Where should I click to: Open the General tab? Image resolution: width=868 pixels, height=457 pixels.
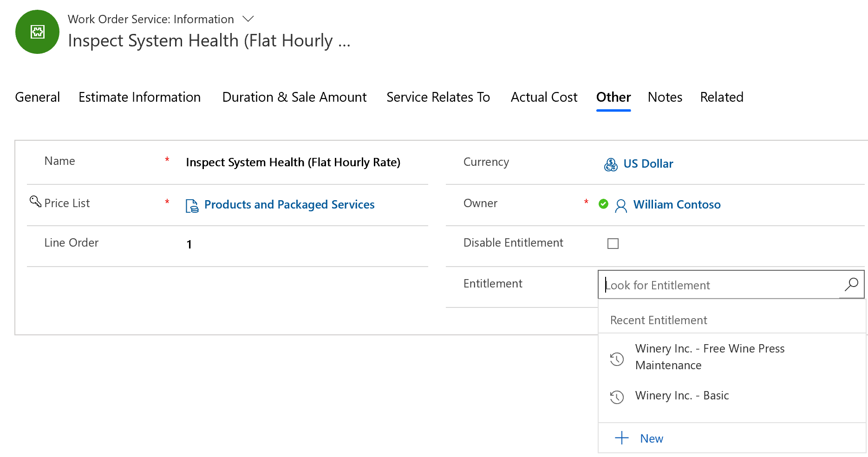[x=38, y=97]
